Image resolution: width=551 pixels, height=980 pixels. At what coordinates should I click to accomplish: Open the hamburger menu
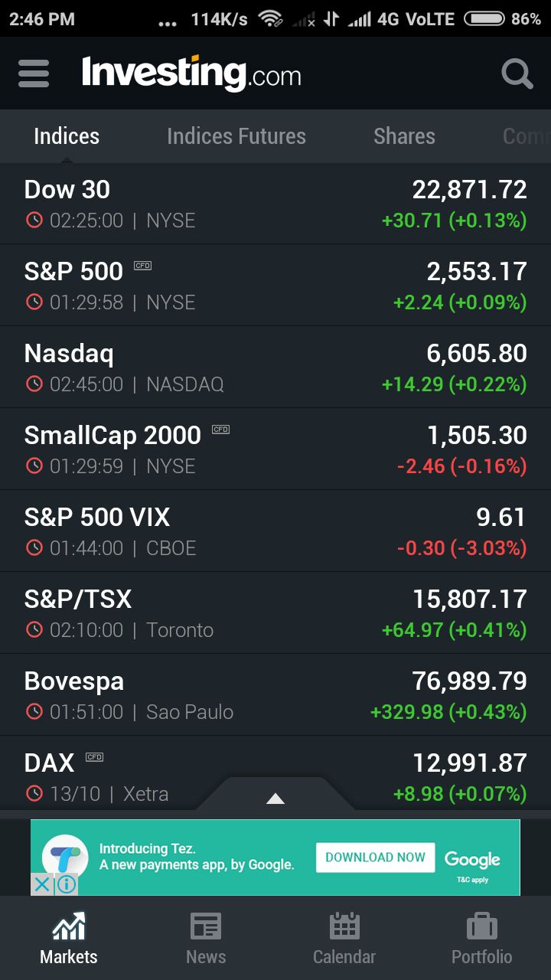(x=34, y=73)
